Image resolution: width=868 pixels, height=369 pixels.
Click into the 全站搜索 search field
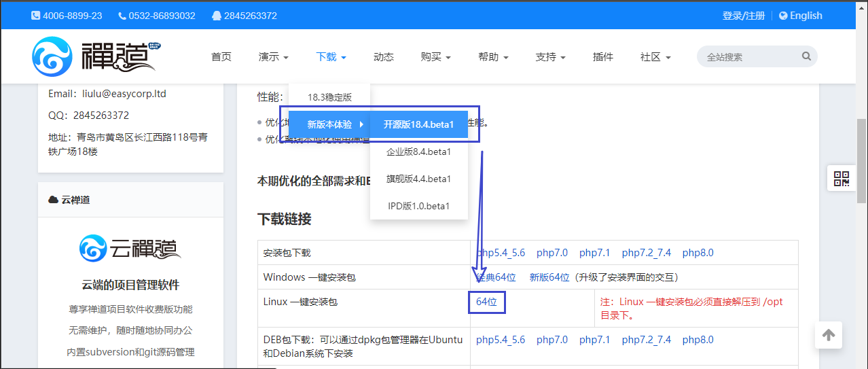[751, 57]
